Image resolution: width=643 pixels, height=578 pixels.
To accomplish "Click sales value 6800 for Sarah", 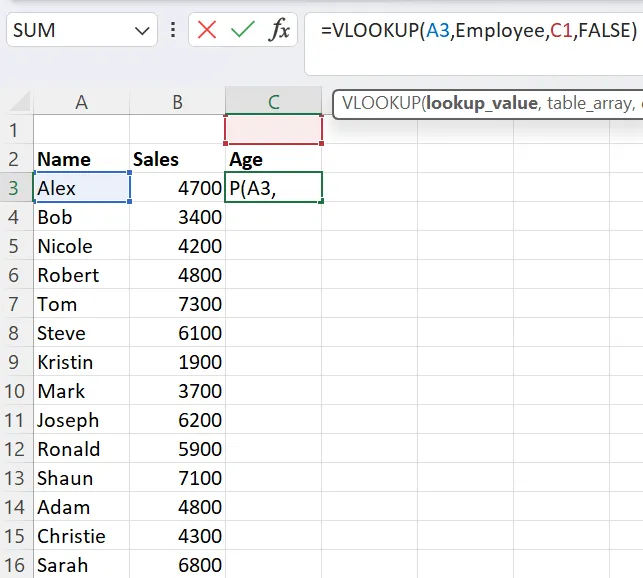I will tap(177, 565).
